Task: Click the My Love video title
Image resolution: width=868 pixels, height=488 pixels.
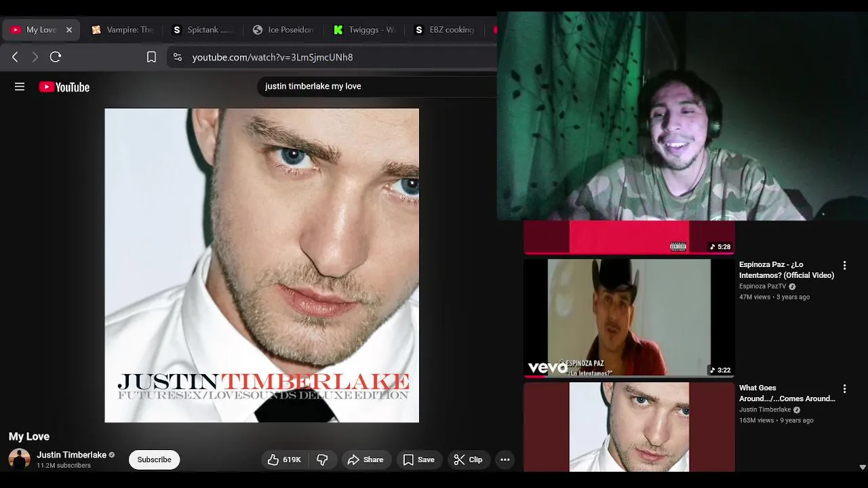Action: coord(29,436)
